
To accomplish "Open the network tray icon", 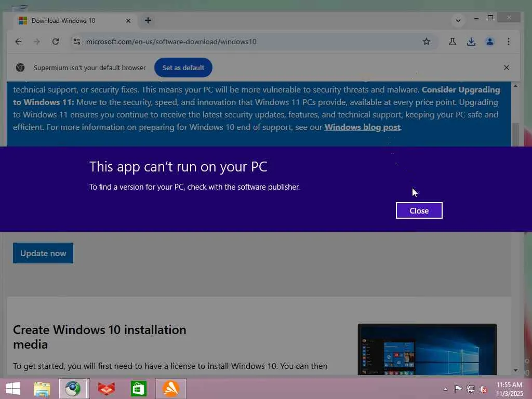I will 471,389.
